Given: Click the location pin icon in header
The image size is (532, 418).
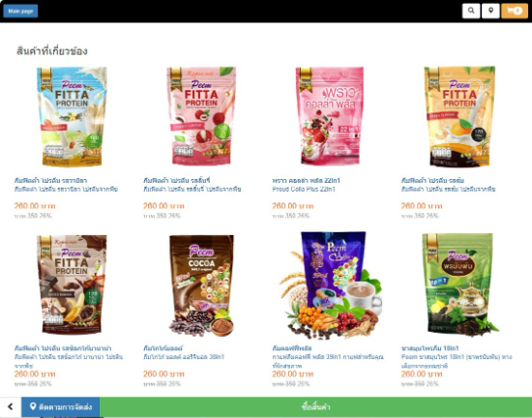Looking at the screenshot, I should pos(490,11).
